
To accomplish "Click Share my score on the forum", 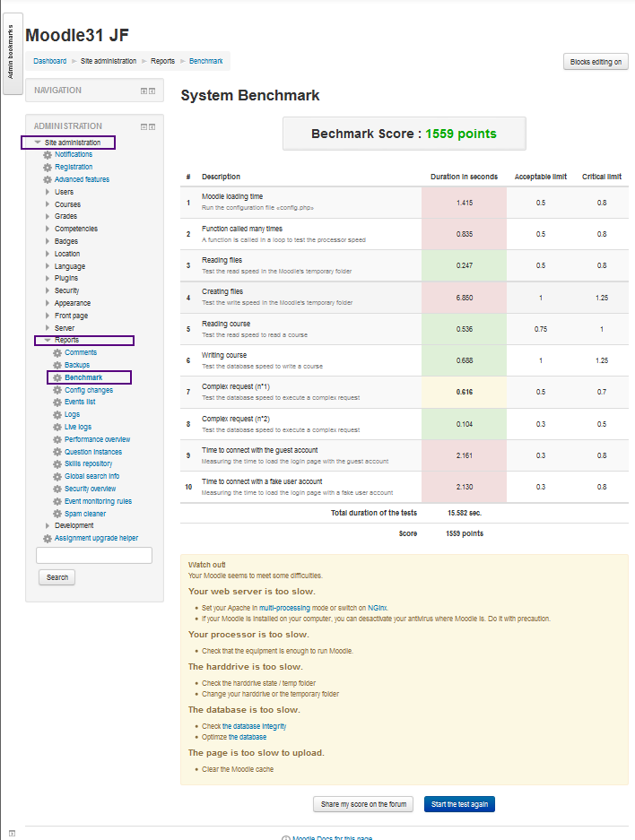I will (363, 804).
